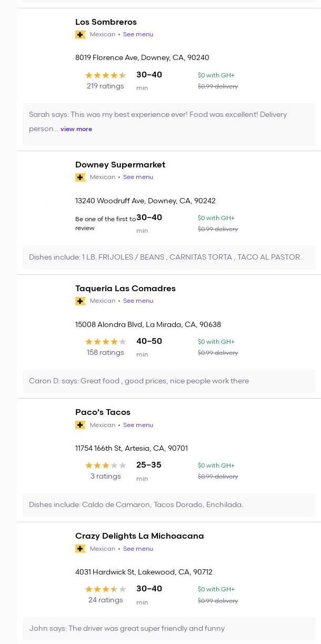
Task: Click the star rating for Los Sombreros
Action: tap(105, 75)
